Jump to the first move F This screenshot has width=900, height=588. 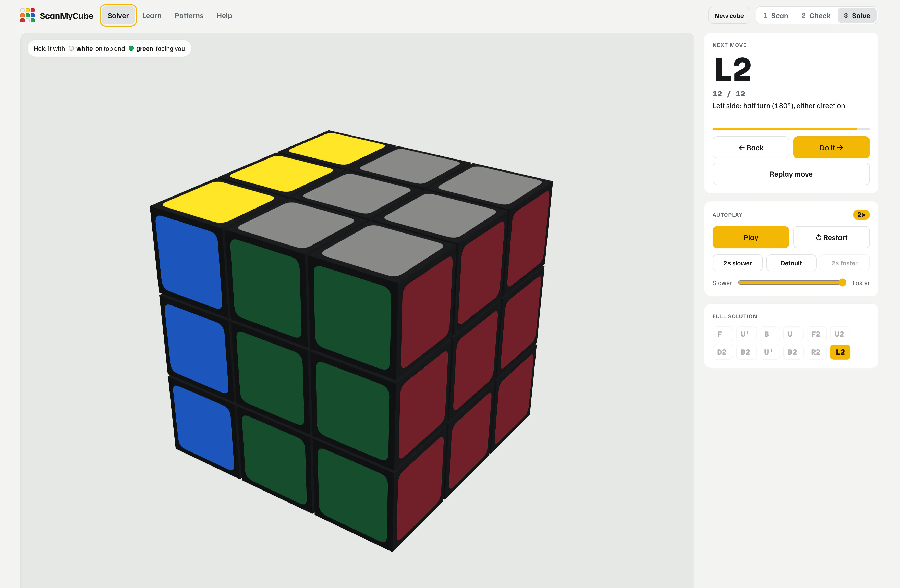pos(723,334)
